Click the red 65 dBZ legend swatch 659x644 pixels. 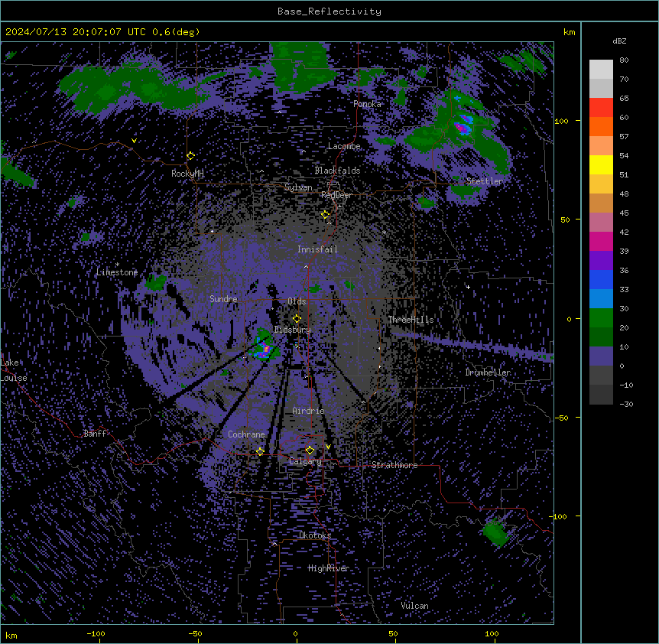601,107
